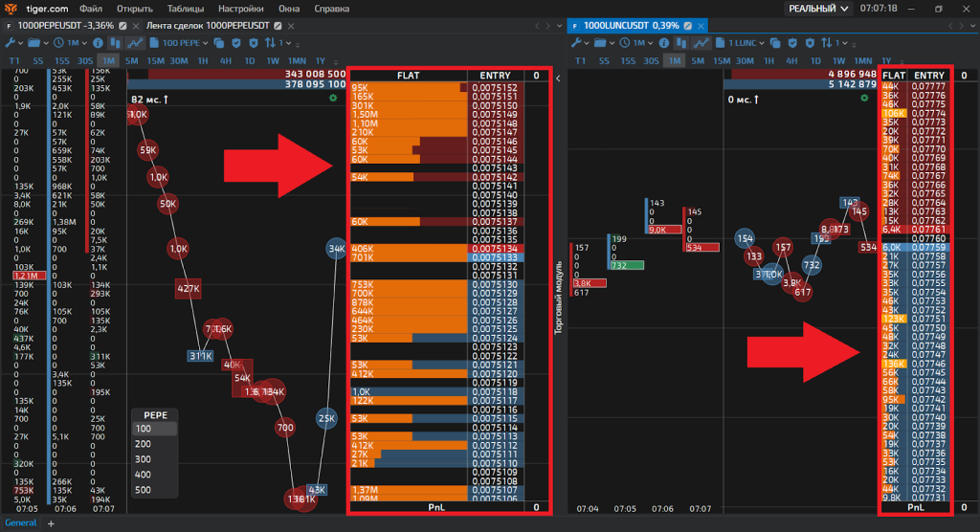Click the shield cross icon in LUNC toolbar

pyautogui.click(x=810, y=43)
